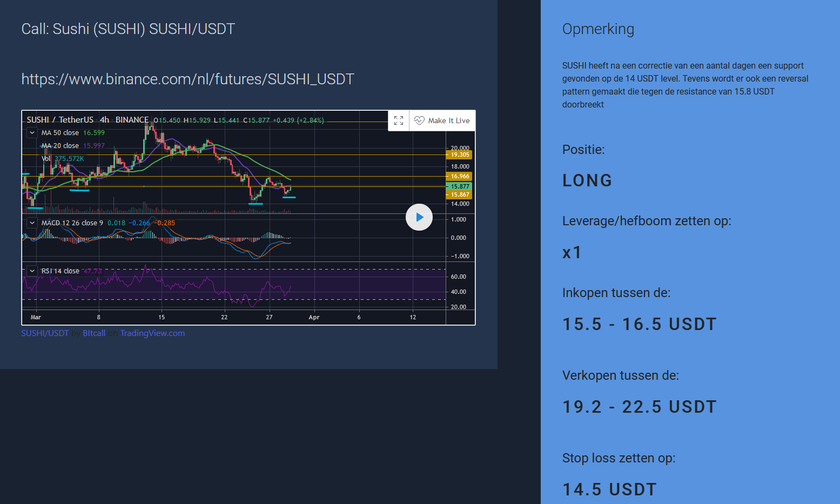Click the 15.867 price label

point(459,194)
